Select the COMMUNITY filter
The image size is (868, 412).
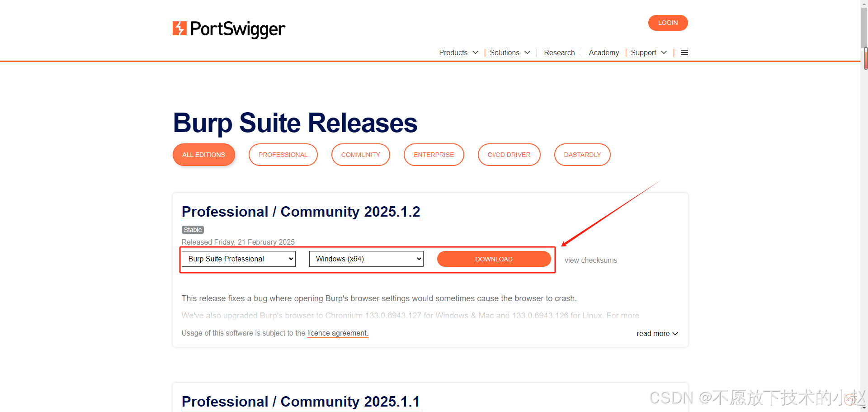pos(360,155)
